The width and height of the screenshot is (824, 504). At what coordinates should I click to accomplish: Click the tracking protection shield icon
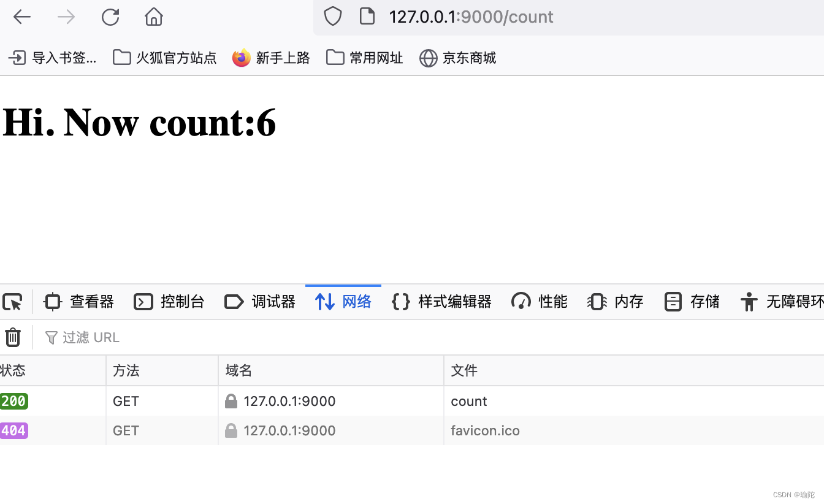click(x=332, y=17)
